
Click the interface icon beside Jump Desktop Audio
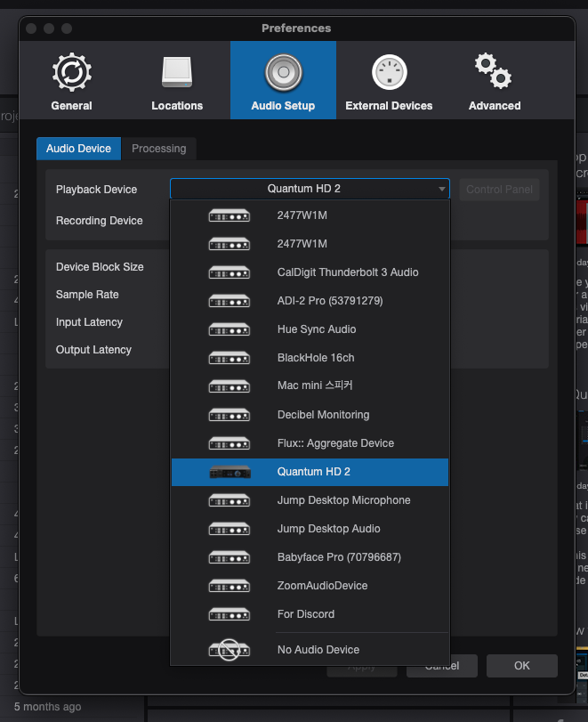230,529
